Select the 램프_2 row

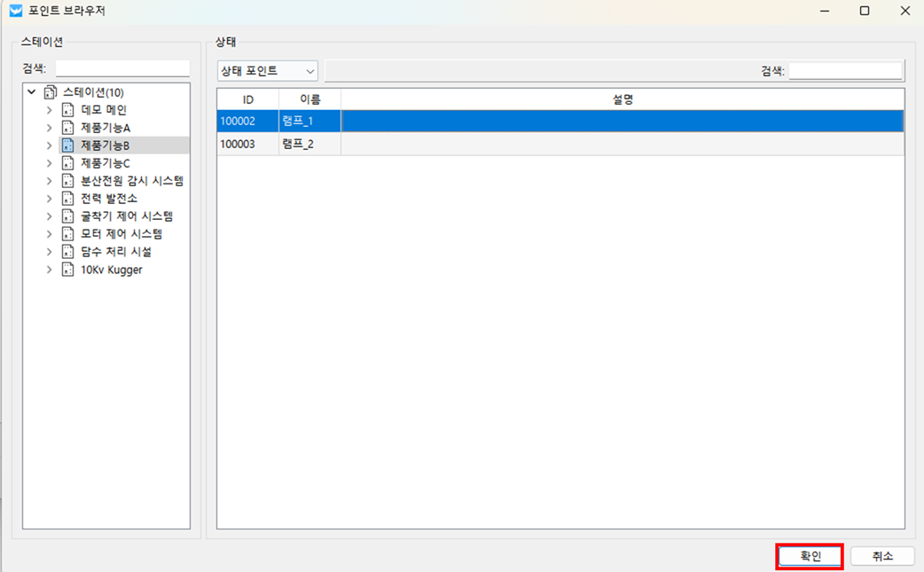pos(560,144)
